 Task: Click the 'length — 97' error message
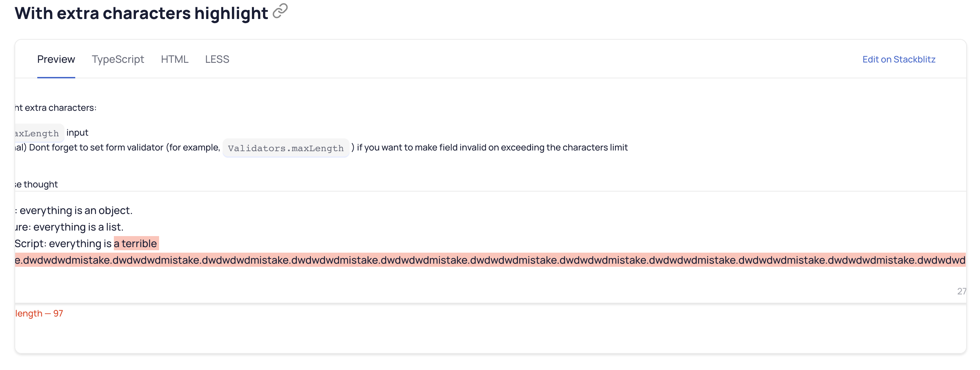pos(38,313)
